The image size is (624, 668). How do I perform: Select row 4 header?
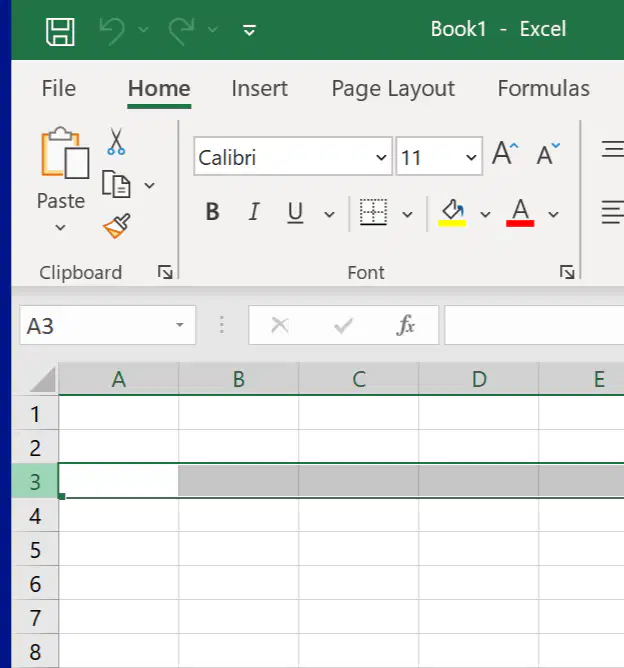point(35,515)
